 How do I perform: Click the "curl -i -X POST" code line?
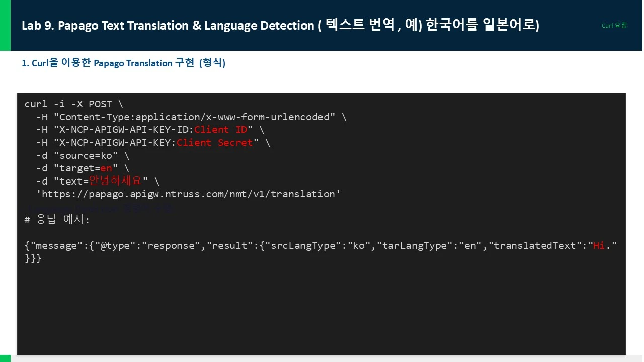(74, 104)
